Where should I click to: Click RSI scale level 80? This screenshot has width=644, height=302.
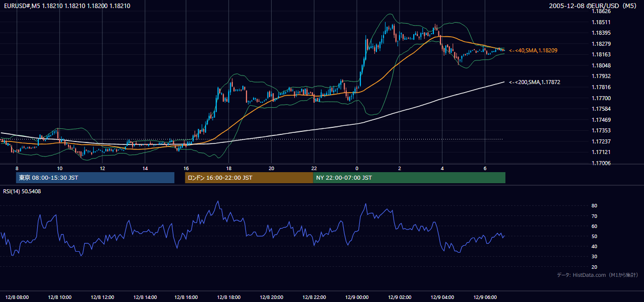pyautogui.click(x=595, y=206)
